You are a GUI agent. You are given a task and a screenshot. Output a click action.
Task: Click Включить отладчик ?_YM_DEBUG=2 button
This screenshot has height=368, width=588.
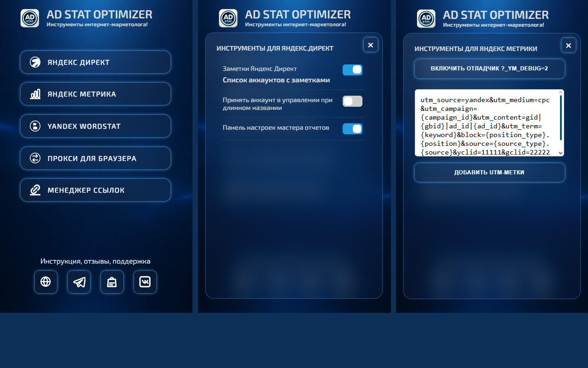(489, 69)
